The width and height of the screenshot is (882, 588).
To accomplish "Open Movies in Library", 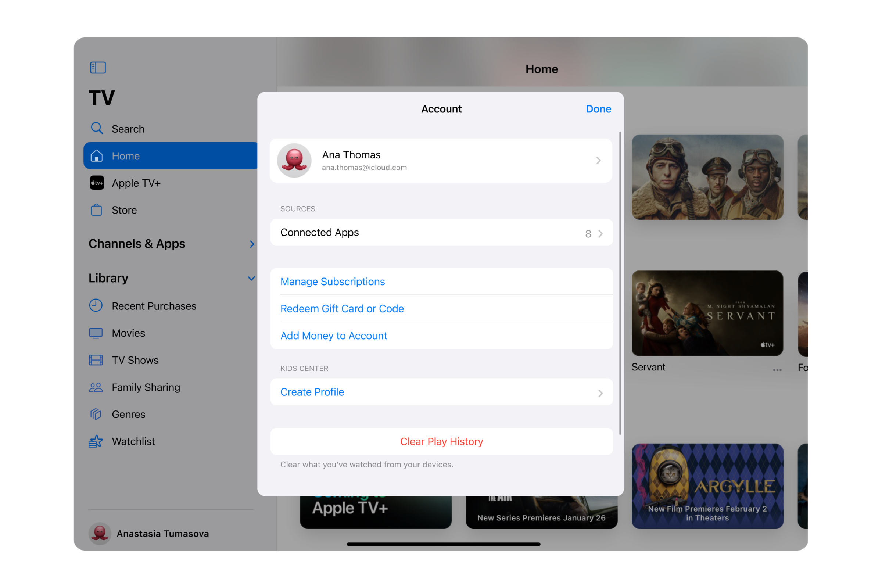I will click(171, 333).
